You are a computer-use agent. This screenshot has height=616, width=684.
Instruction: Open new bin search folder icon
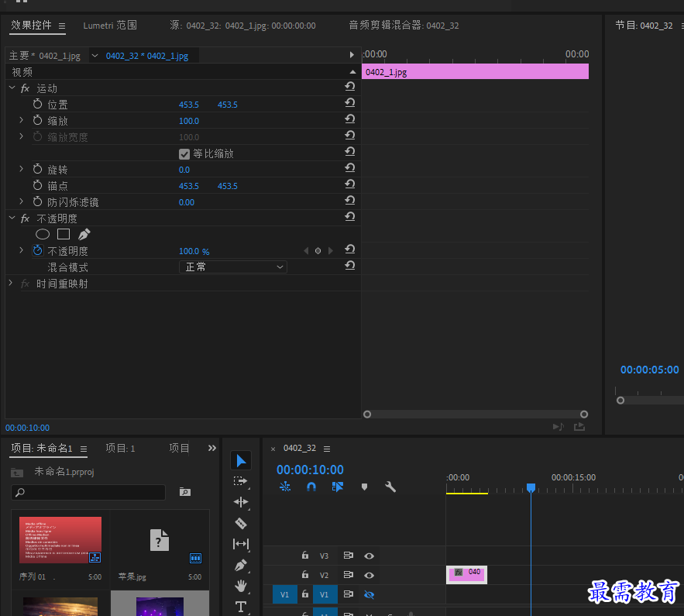[x=185, y=492]
